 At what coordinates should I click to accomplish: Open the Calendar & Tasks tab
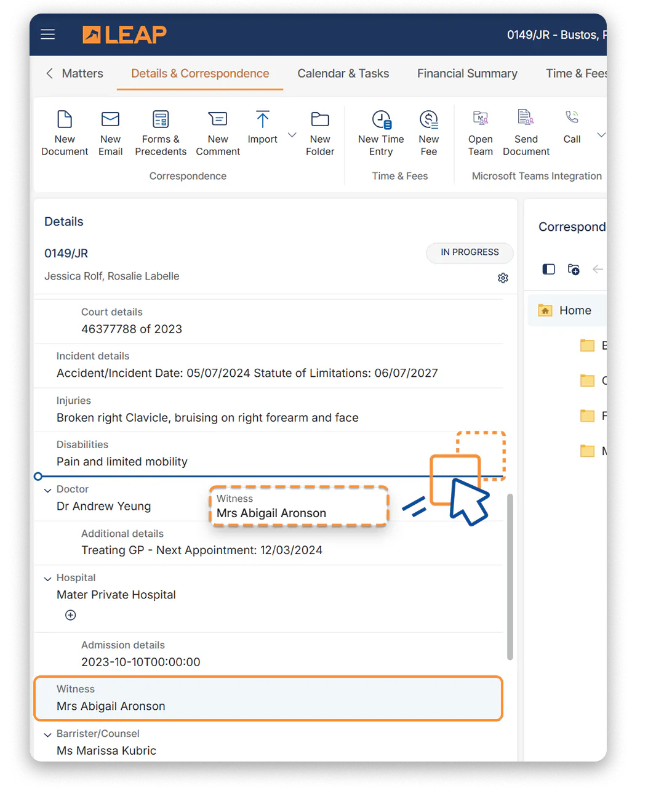click(x=343, y=73)
